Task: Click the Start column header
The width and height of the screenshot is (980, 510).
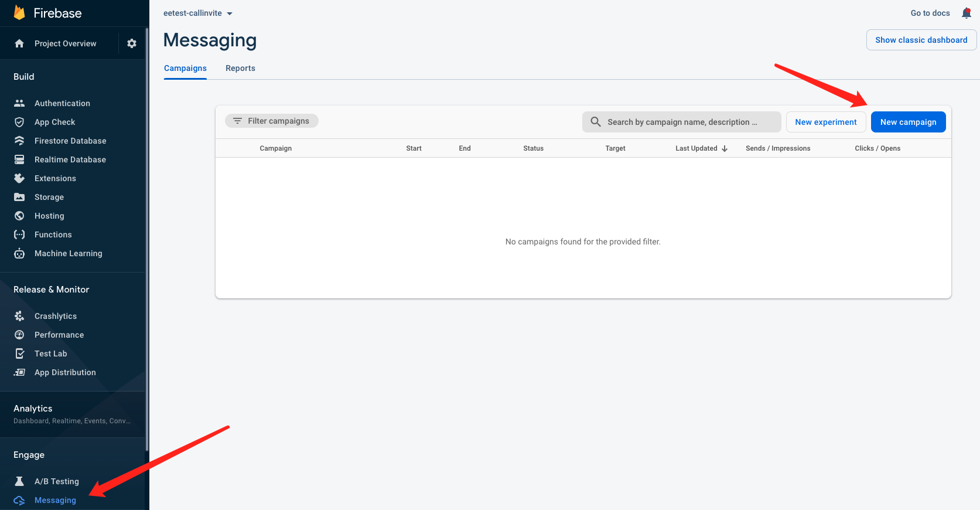Action: pyautogui.click(x=414, y=148)
